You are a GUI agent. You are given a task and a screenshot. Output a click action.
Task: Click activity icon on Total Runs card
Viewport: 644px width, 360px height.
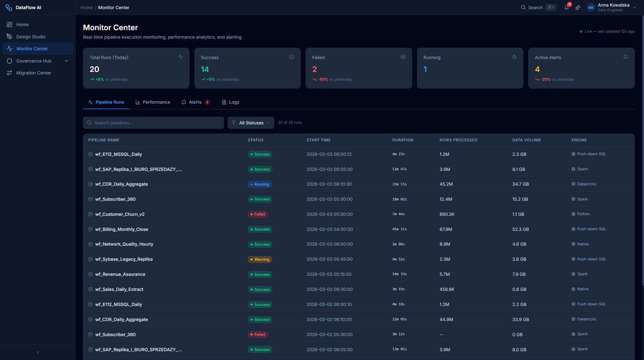tap(180, 57)
